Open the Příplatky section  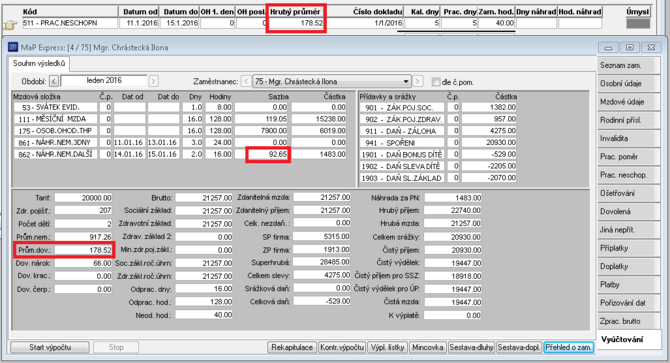pyautogui.click(x=628, y=248)
